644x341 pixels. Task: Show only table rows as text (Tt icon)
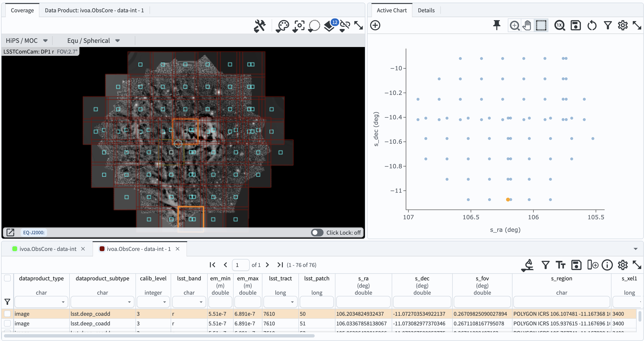point(560,265)
